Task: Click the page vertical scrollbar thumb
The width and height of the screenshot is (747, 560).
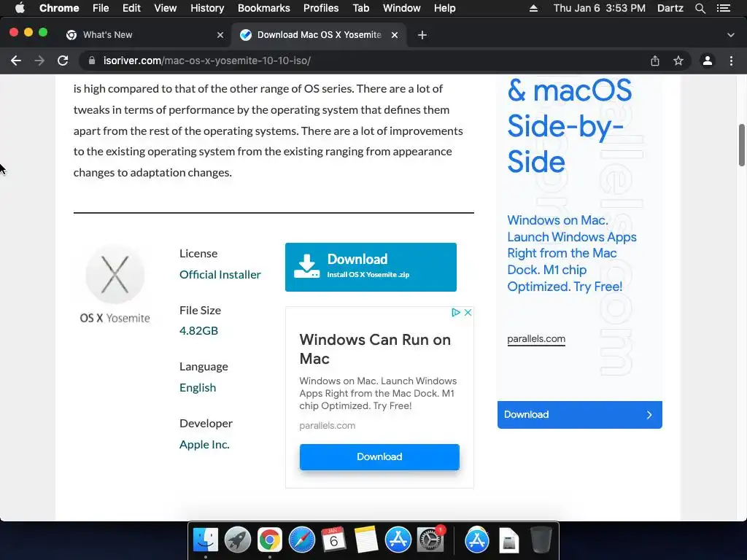Action: pyautogui.click(x=742, y=145)
